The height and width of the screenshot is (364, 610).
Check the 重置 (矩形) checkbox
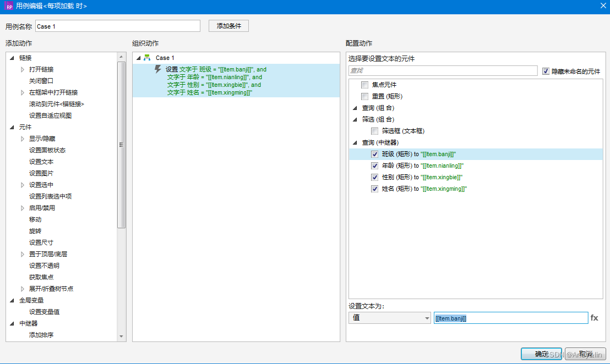click(364, 96)
